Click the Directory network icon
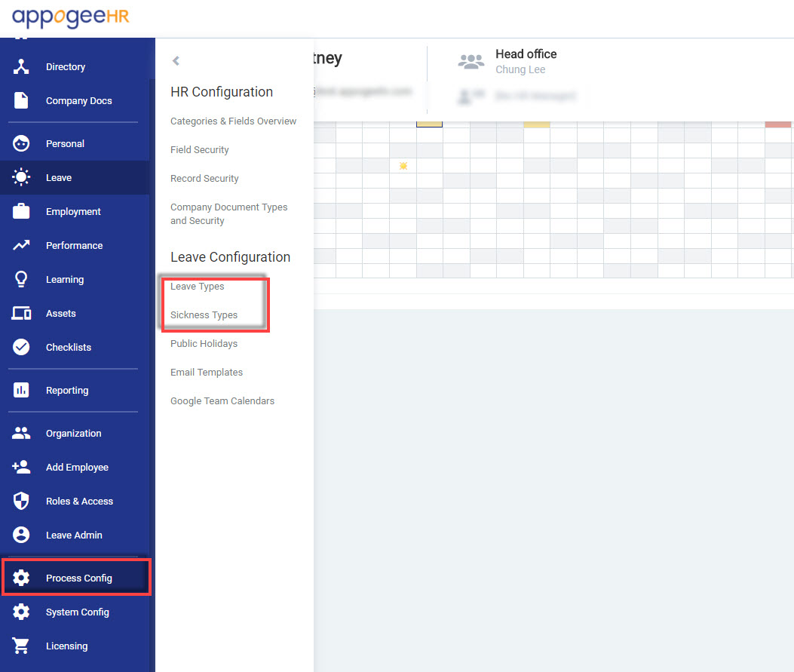Image resolution: width=794 pixels, height=672 pixels. point(21,66)
